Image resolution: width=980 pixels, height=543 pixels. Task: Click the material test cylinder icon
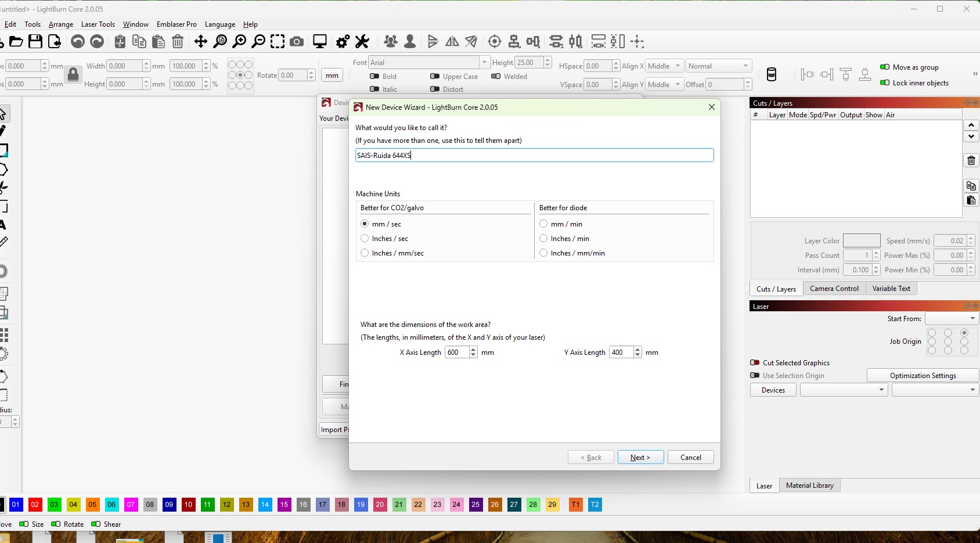tap(772, 74)
